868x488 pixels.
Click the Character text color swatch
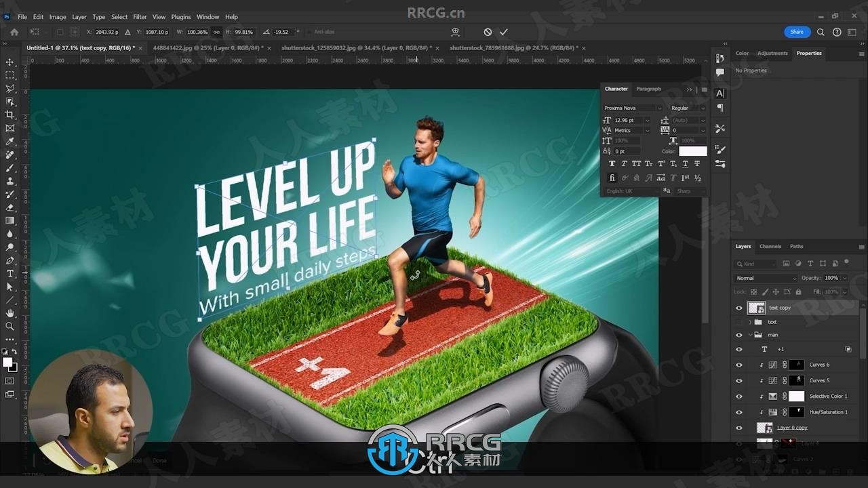[692, 151]
